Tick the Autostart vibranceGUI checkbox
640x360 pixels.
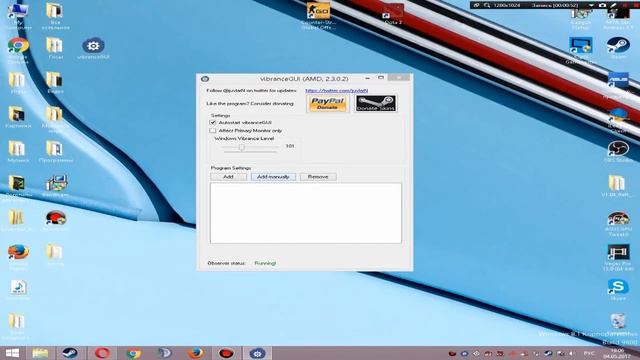tap(213, 122)
